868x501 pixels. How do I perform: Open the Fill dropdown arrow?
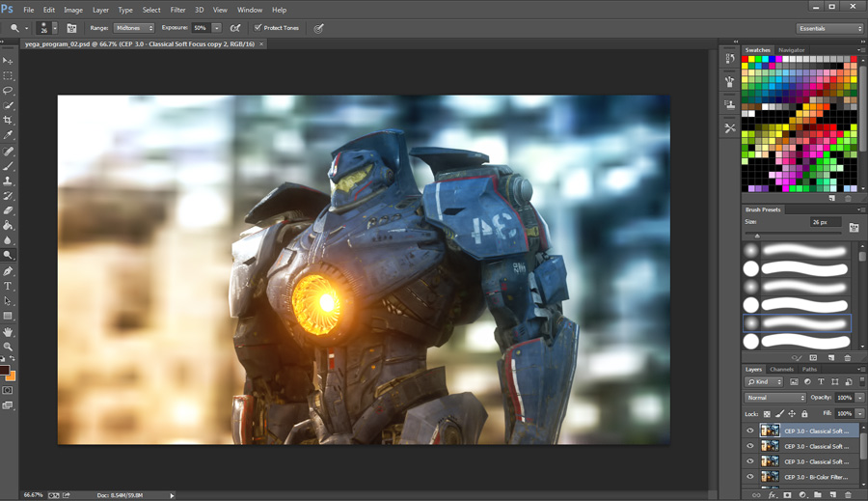click(859, 413)
